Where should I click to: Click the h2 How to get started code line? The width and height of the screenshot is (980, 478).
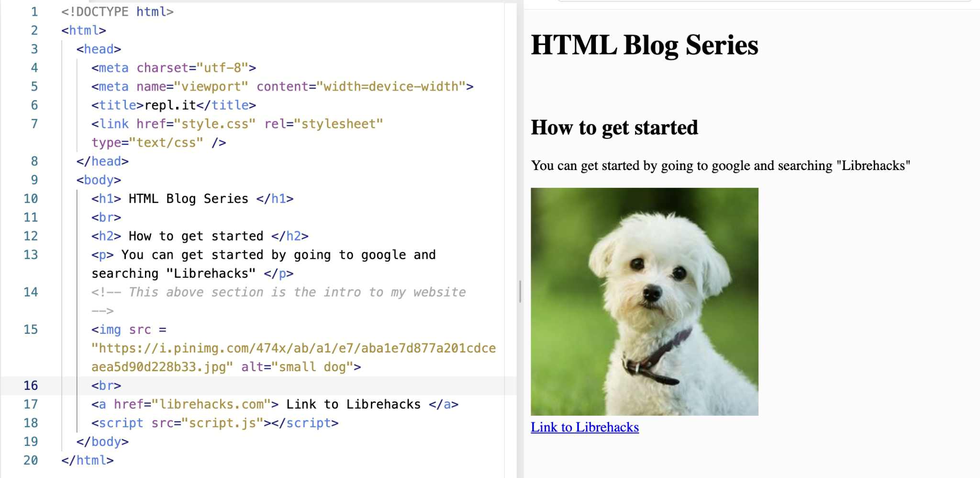tap(200, 236)
